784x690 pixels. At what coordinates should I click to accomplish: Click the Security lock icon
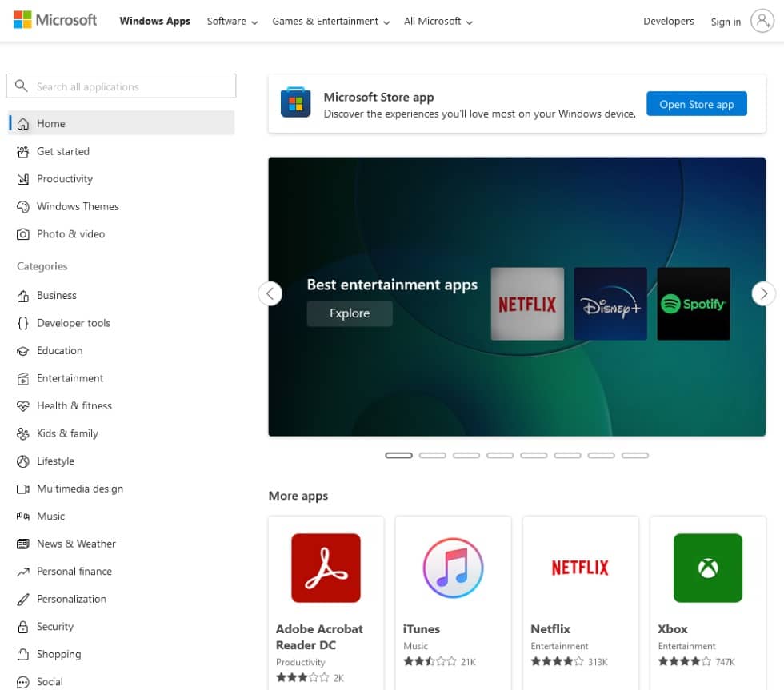pos(23,627)
